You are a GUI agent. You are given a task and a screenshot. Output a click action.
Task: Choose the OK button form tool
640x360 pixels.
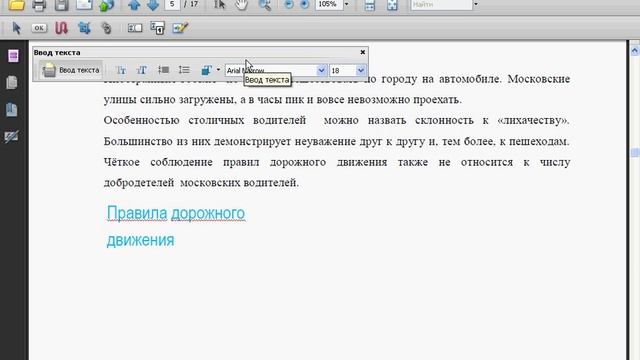pyautogui.click(x=39, y=28)
